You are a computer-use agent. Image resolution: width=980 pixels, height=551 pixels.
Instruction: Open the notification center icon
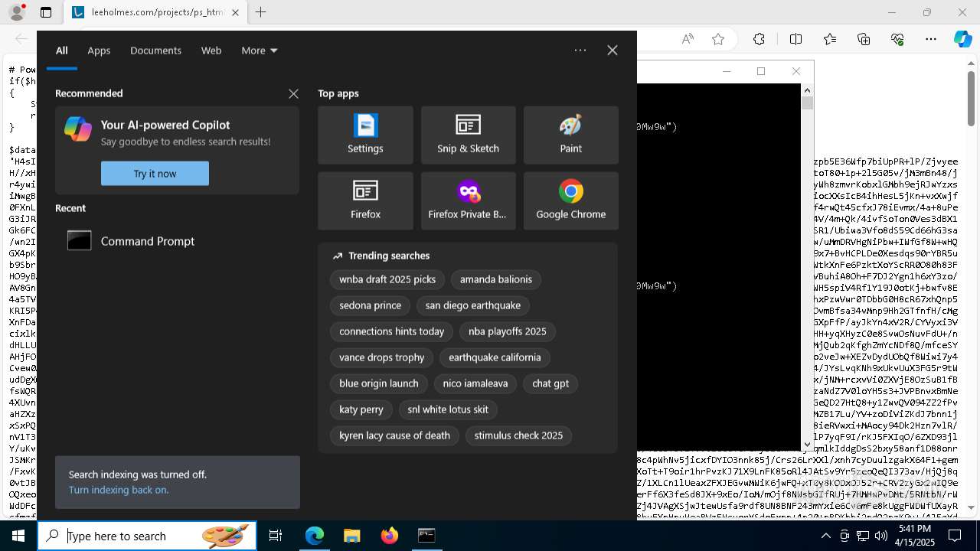pyautogui.click(x=955, y=536)
